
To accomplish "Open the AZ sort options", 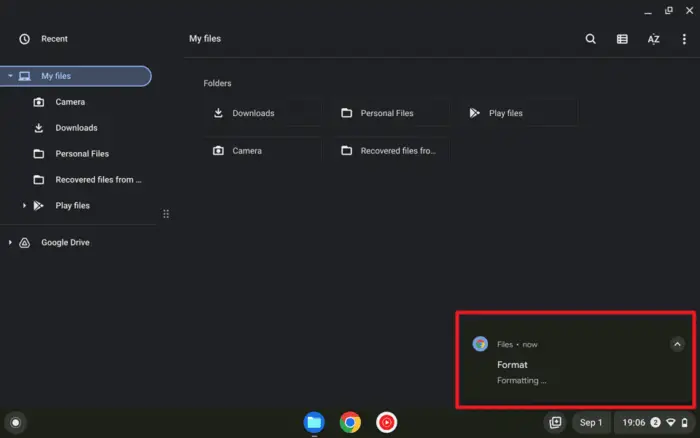I will (653, 39).
